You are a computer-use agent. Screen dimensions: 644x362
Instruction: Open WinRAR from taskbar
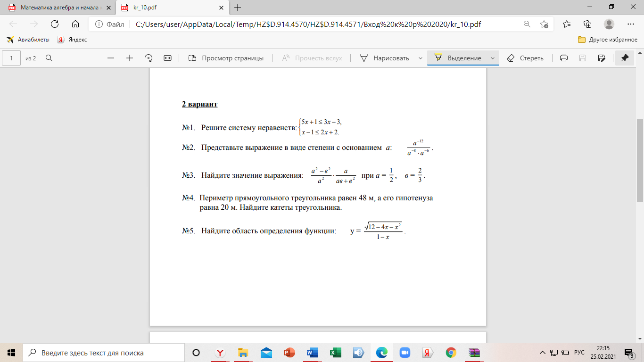click(474, 353)
